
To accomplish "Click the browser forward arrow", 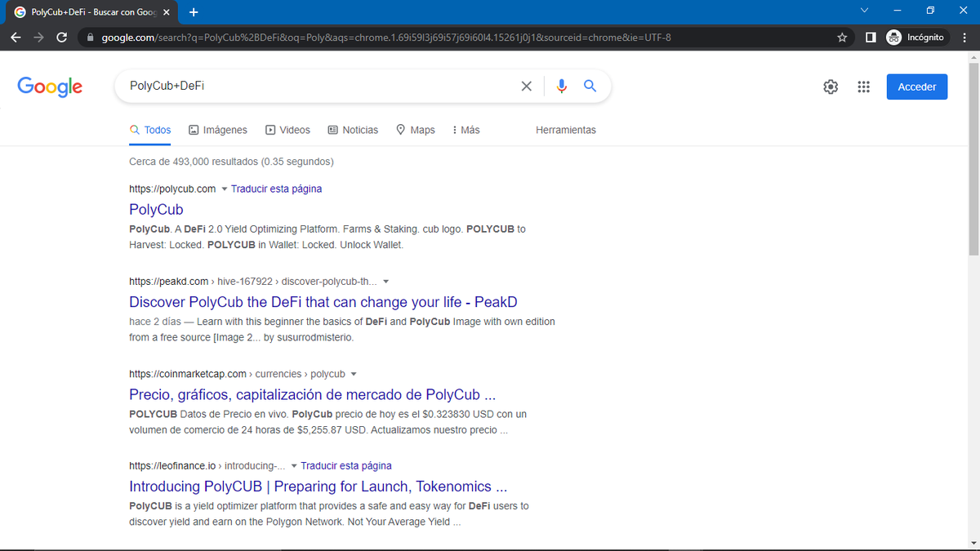I will (39, 38).
